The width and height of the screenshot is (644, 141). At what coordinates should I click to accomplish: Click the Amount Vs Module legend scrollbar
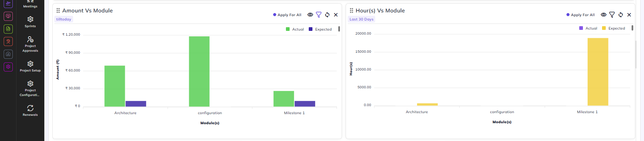[339, 29]
